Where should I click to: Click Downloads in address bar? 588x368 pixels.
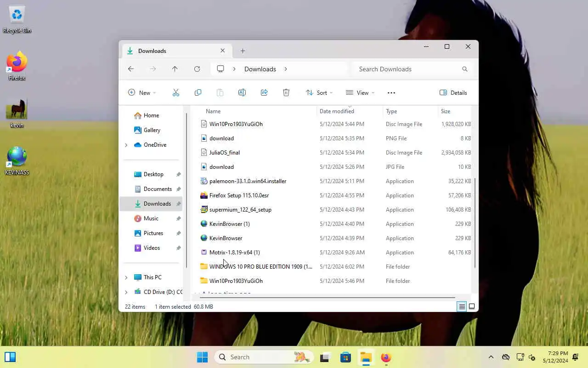(x=260, y=69)
